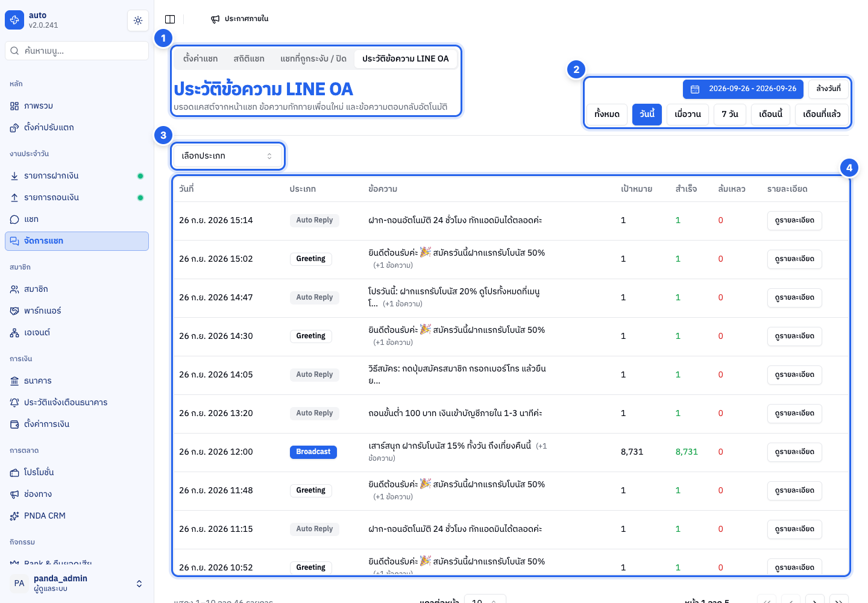Open พาร์ทเนอร์ partners menu
Image resolution: width=868 pixels, height=603 pixels.
[x=77, y=311]
